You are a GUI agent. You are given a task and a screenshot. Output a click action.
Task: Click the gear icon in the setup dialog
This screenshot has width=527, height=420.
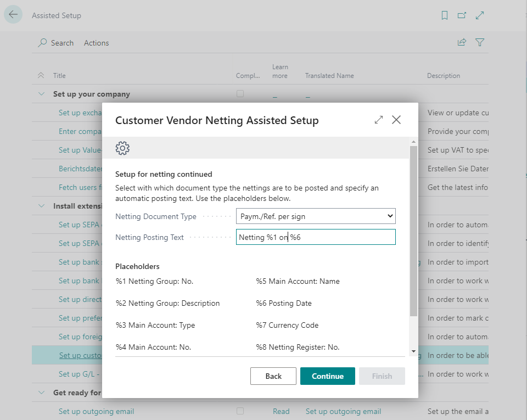click(122, 148)
